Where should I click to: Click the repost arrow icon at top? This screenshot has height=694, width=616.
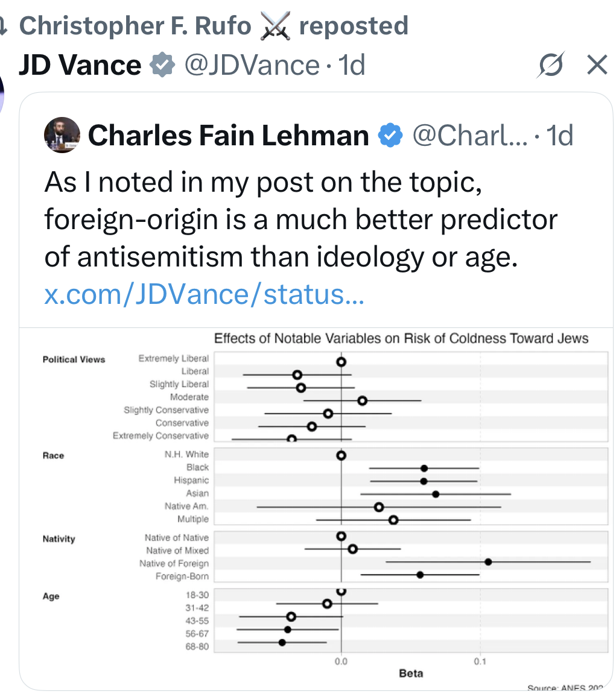pyautogui.click(x=4, y=25)
